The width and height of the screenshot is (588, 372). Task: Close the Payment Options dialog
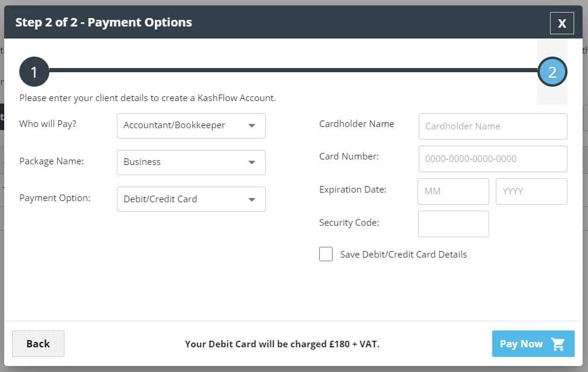(x=561, y=23)
